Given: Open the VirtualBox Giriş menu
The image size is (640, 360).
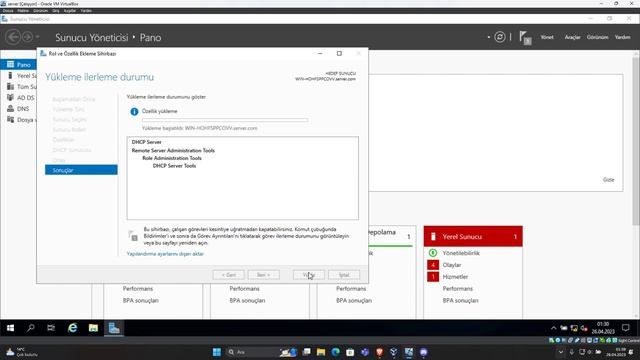Looking at the screenshot, I should pos(56,11).
